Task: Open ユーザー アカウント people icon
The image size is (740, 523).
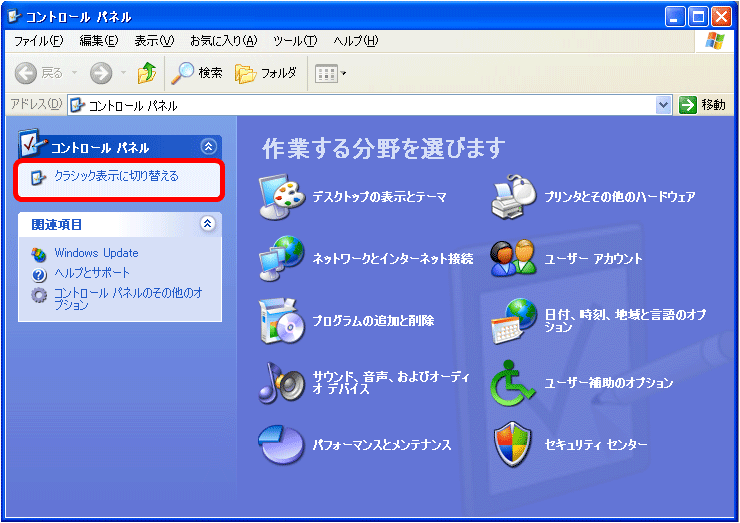Action: pos(514,259)
